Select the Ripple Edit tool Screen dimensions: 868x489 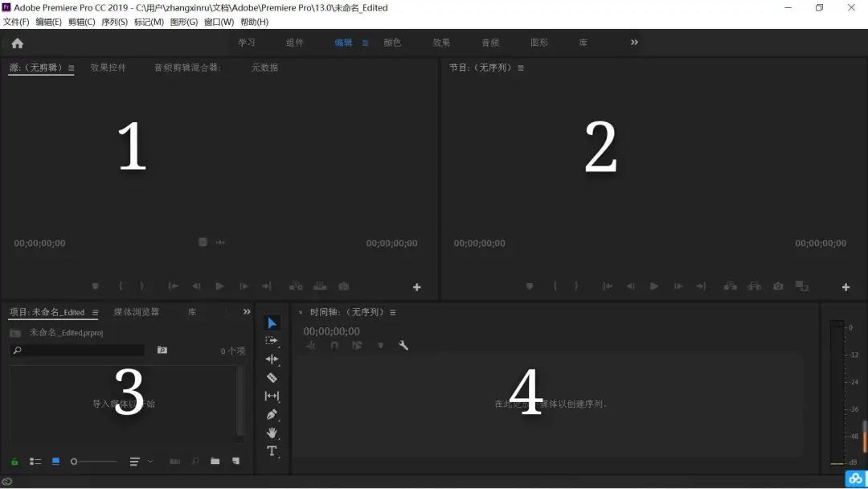click(272, 360)
